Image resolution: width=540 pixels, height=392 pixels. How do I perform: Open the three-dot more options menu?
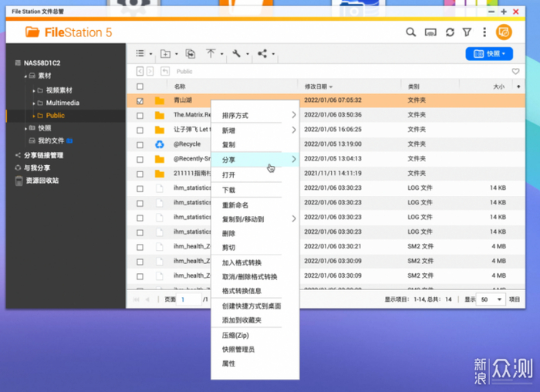484,32
